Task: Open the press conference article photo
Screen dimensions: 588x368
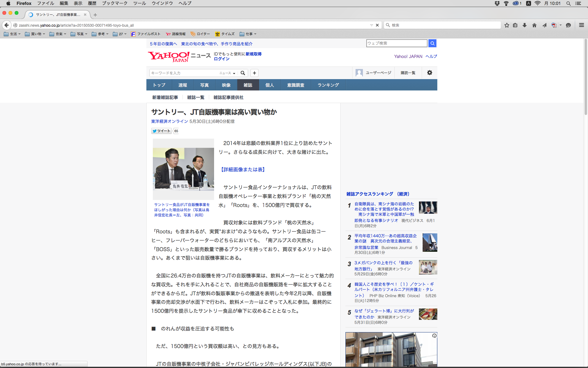Action: (183, 169)
